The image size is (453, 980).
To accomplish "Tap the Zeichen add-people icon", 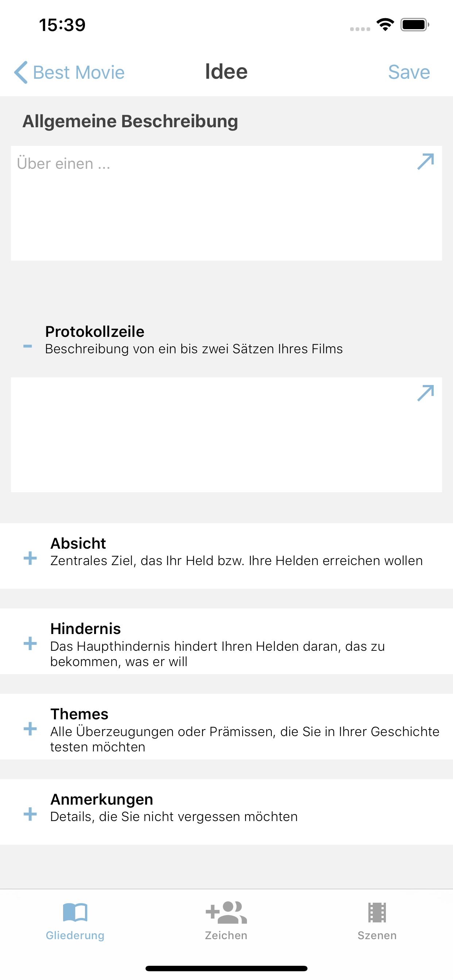I will pyautogui.click(x=226, y=912).
